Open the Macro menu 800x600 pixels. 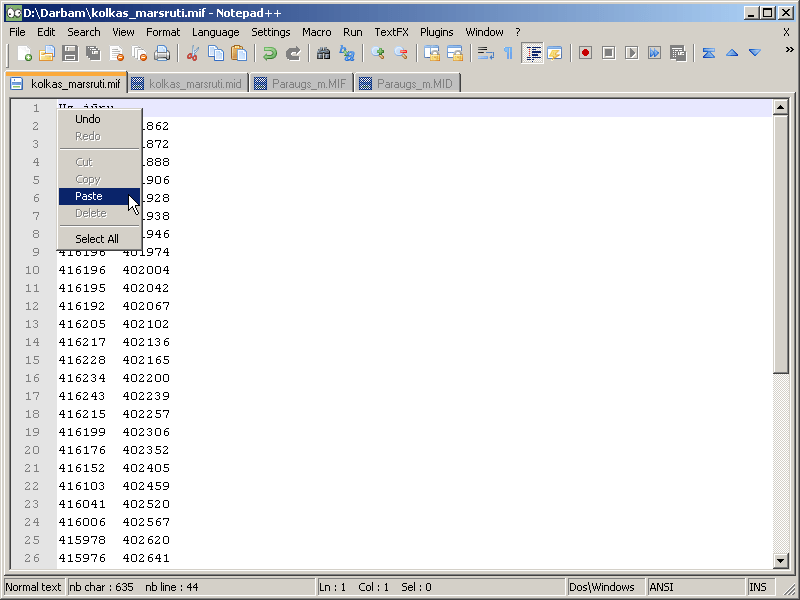[x=316, y=32]
